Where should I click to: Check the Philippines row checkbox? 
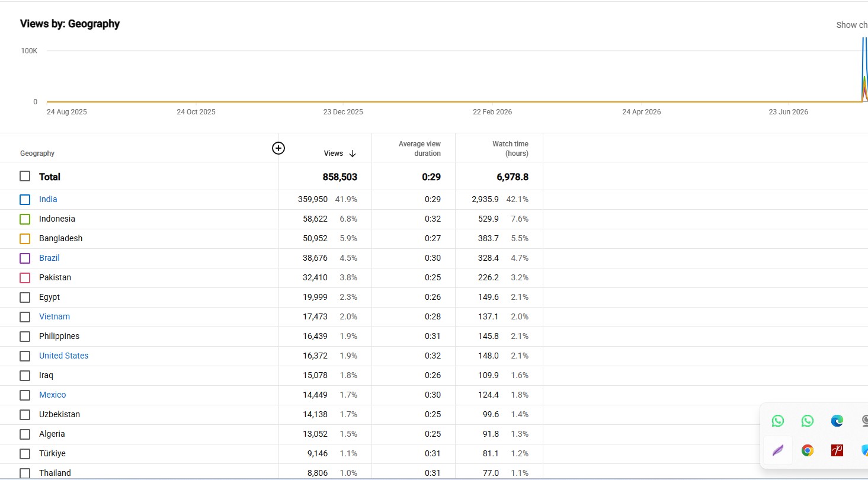(25, 337)
